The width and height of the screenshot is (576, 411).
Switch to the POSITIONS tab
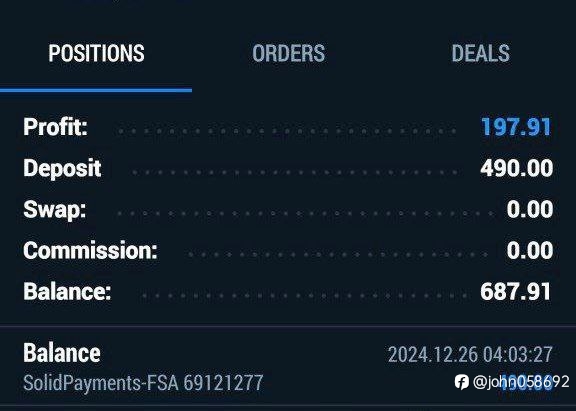[x=96, y=53]
